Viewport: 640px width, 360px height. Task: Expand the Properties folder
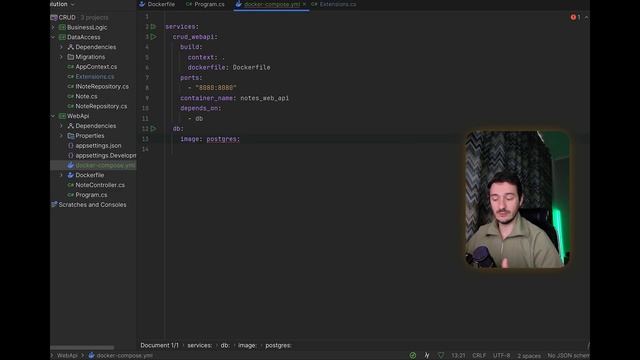click(61, 136)
